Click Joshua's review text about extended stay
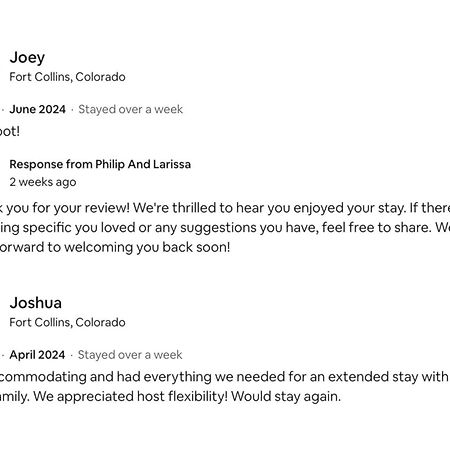The image size is (450, 450). (225, 387)
